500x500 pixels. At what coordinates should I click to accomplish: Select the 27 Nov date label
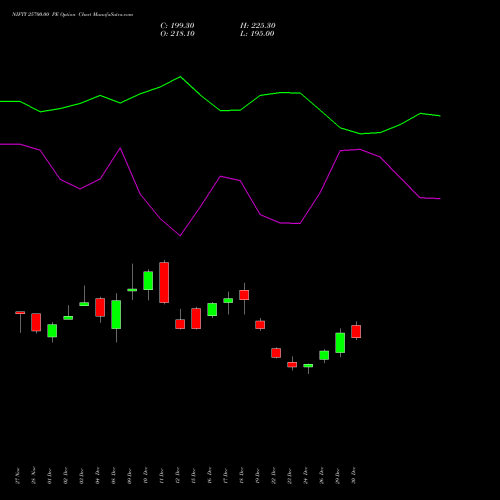tap(18, 476)
